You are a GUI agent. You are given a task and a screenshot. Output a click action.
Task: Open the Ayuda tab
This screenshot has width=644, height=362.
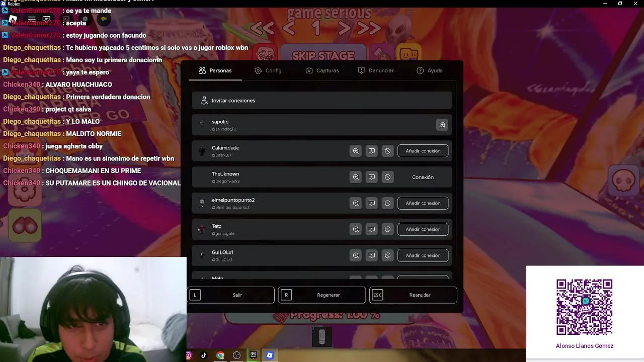click(430, 70)
